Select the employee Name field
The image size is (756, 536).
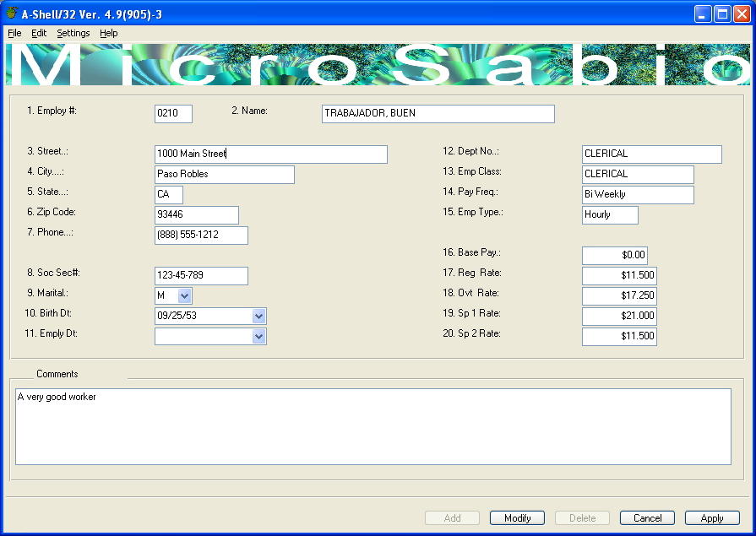click(438, 114)
